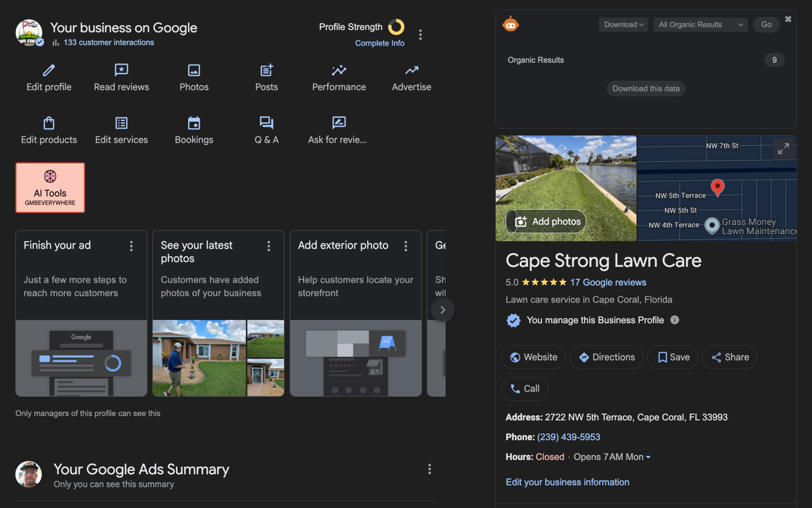Expand the map view fullscreen arrows
The height and width of the screenshot is (508, 812).
[783, 149]
